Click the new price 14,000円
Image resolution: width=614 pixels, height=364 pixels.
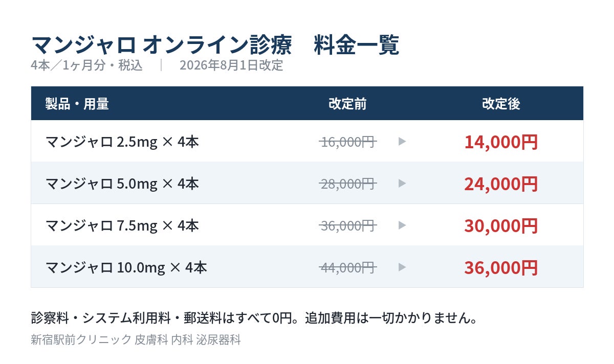501,142
